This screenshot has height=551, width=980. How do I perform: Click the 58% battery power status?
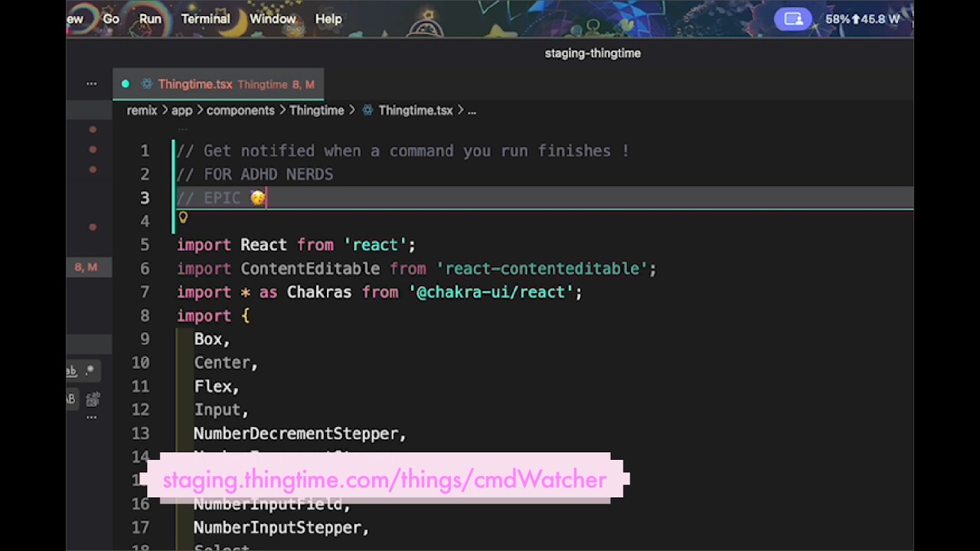coord(862,19)
